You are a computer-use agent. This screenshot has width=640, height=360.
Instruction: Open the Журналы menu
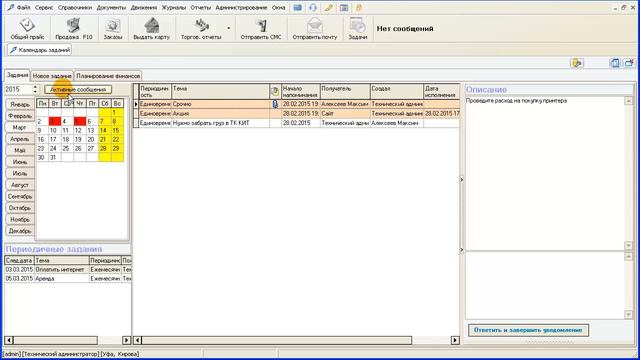tap(173, 7)
